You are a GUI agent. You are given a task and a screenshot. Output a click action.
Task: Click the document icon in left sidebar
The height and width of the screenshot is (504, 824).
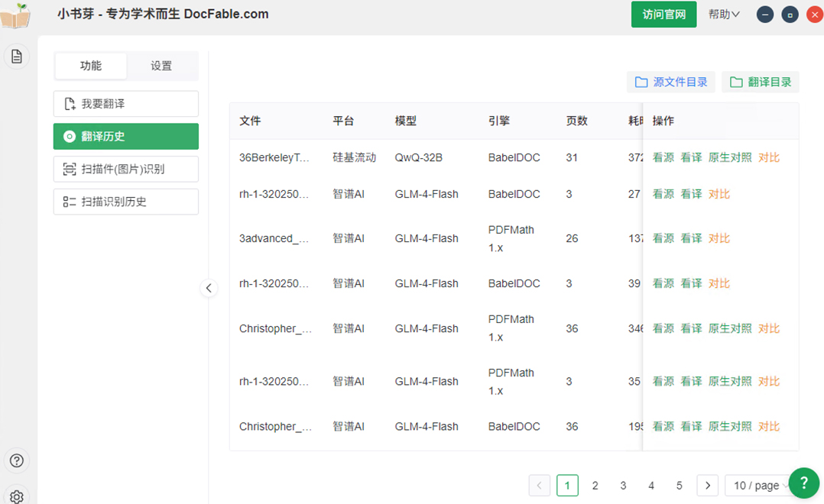coord(17,57)
